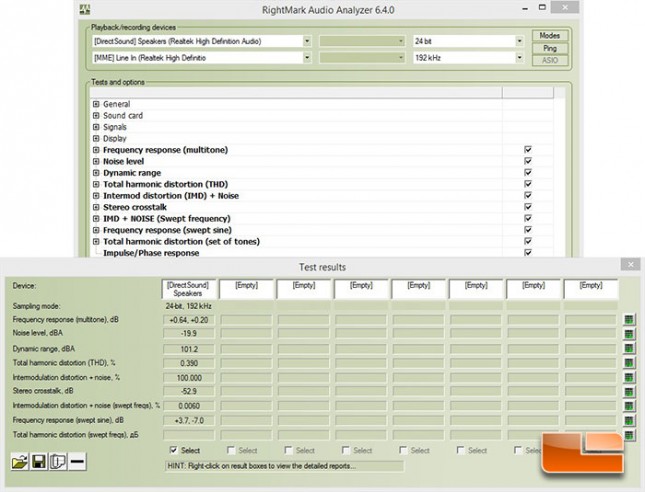Select the [DirectSound] Speakers device slot
Viewport: 645px width, 492px height.
(x=188, y=289)
